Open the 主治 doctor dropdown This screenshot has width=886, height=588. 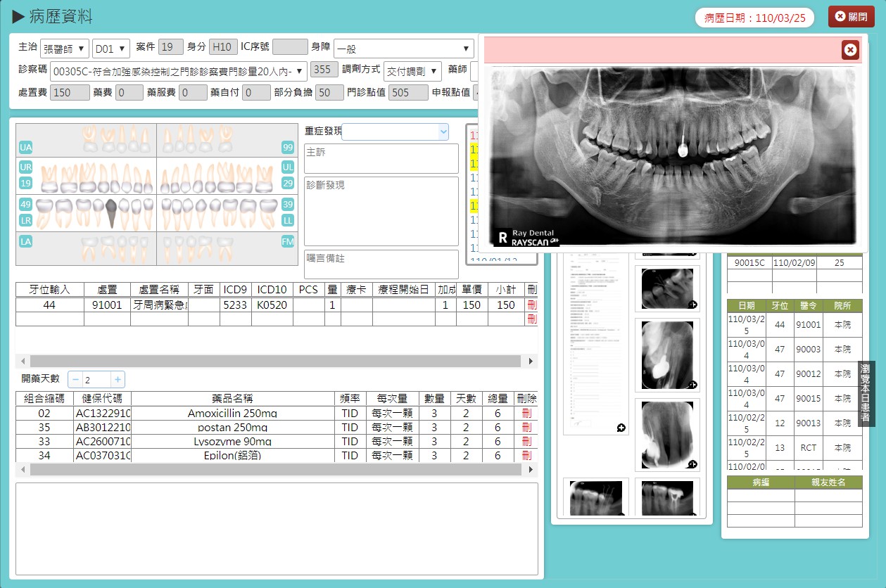tap(65, 49)
